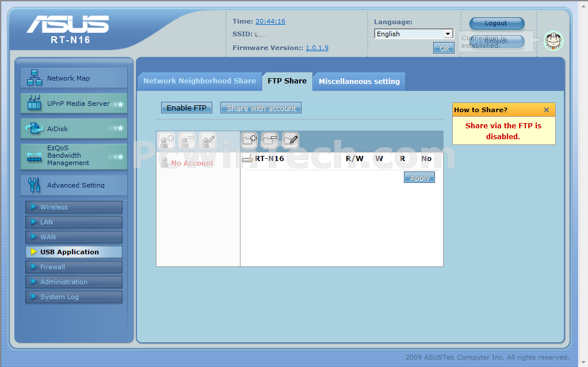Click the No Account entry
588x367 pixels.
point(192,163)
